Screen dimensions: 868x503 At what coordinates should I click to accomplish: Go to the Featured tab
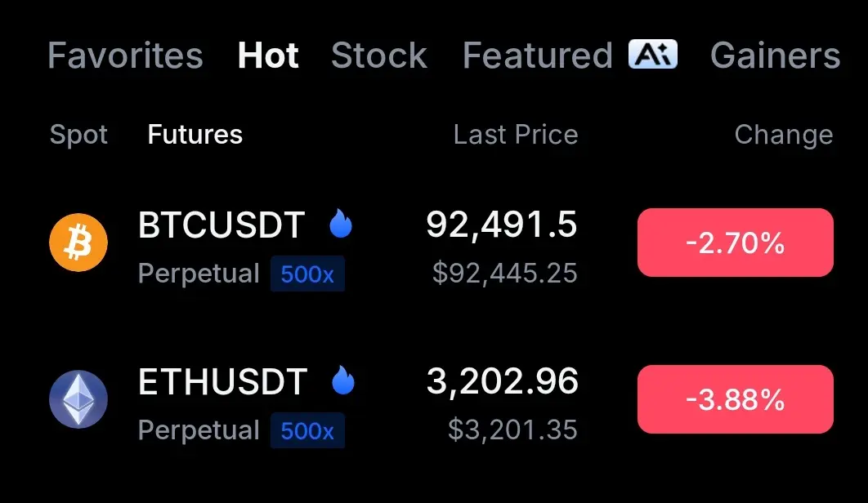[537, 56]
